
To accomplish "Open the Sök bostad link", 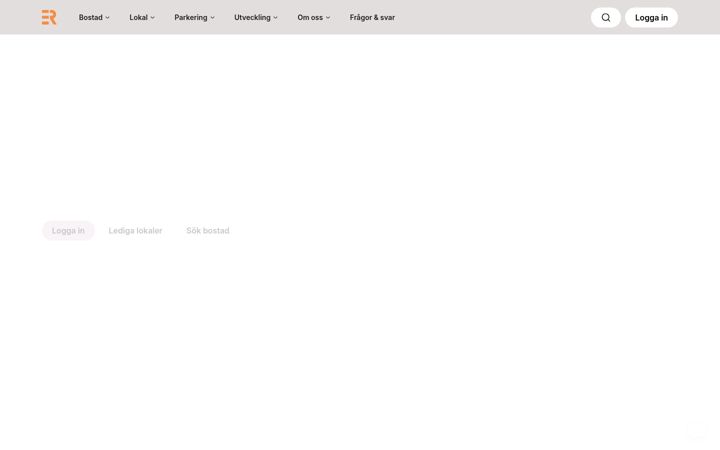I will point(208,231).
